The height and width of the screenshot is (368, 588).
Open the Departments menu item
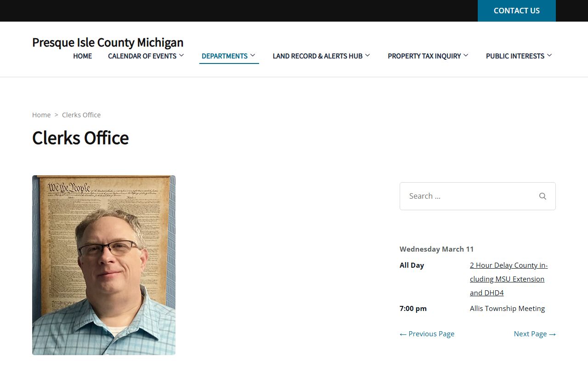point(224,56)
